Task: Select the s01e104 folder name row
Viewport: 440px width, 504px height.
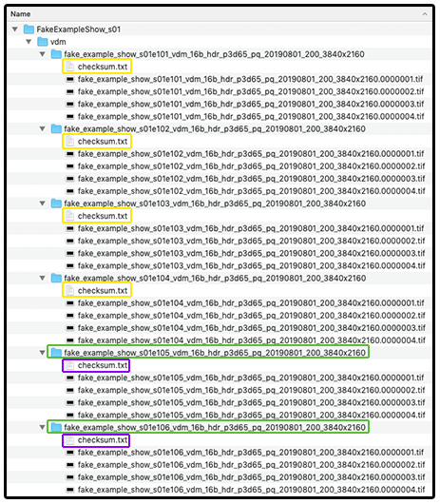Action: click(215, 278)
